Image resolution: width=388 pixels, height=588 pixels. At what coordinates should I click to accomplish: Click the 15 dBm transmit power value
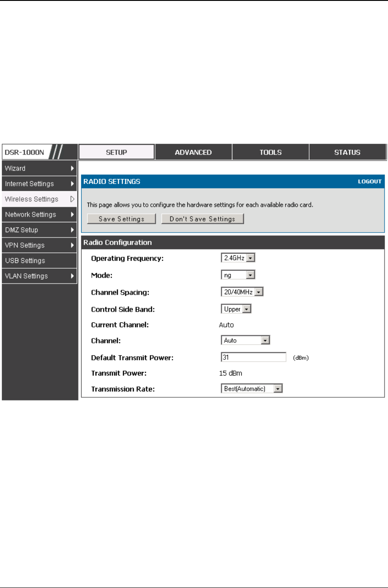pos(230,373)
